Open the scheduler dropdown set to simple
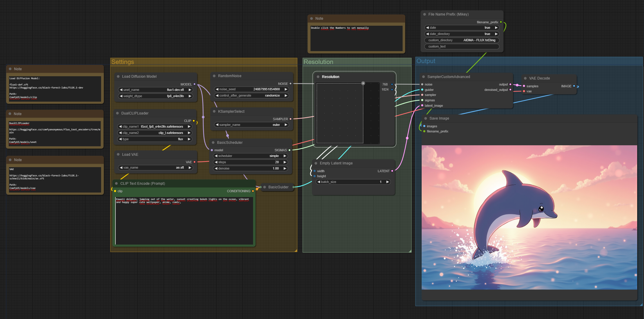This screenshot has width=644, height=319. coord(251,156)
